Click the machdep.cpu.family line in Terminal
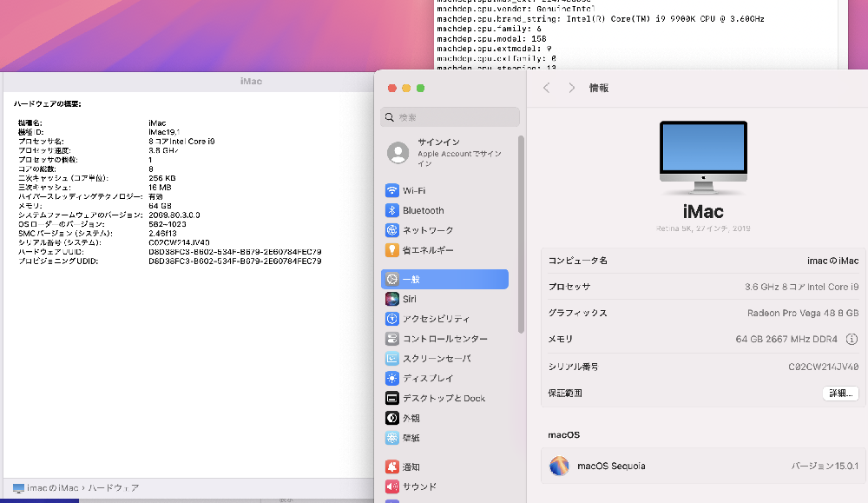This screenshot has width=868, height=503. point(490,29)
